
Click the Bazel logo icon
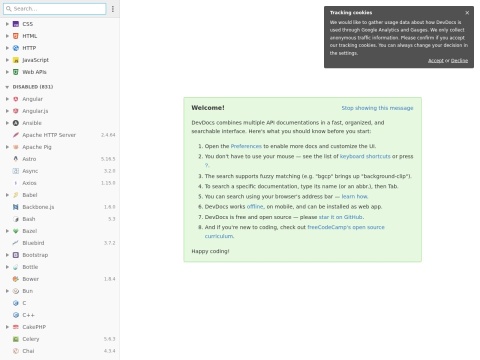[16, 231]
